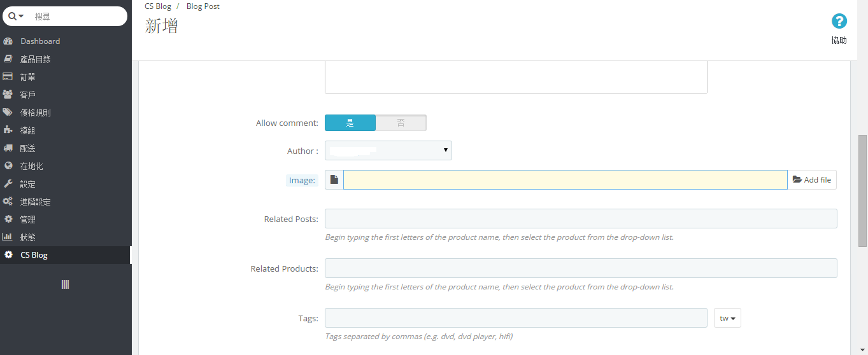
Task: Set Allow comment to 是
Action: click(350, 123)
